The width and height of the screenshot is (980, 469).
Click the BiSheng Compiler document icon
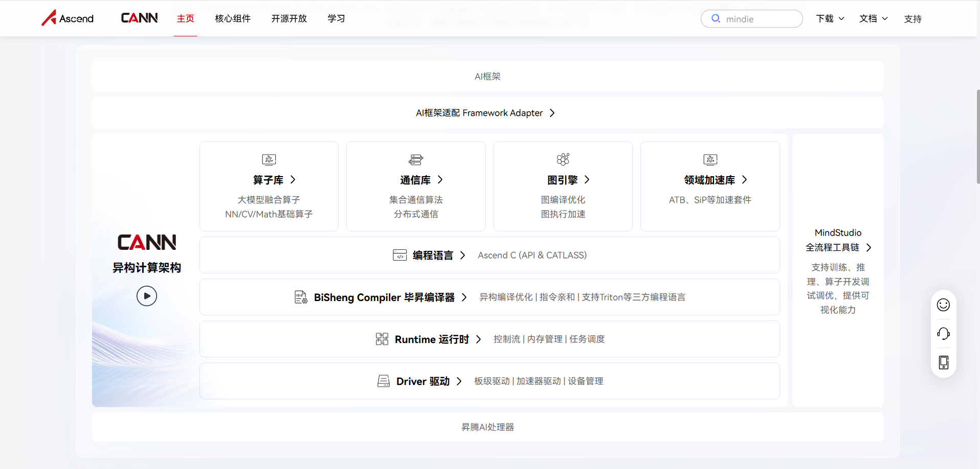pyautogui.click(x=301, y=297)
